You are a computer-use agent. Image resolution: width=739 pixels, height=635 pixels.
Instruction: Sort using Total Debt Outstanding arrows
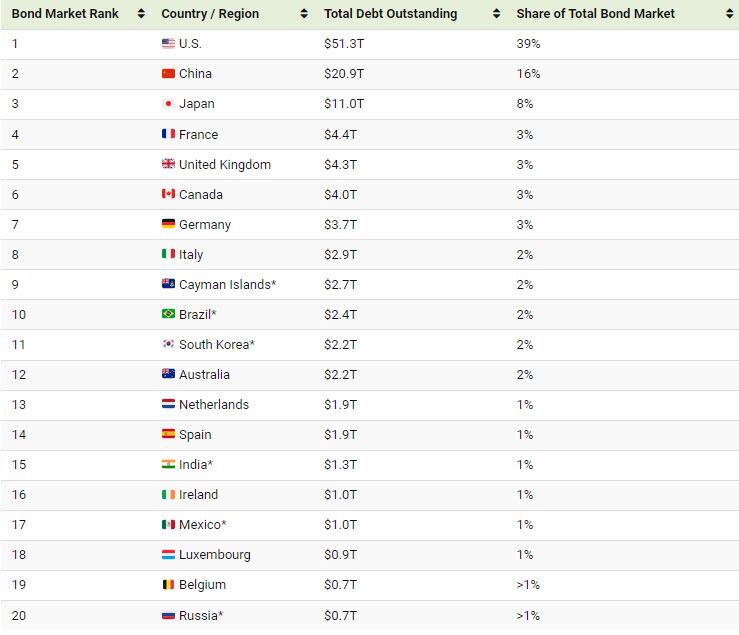click(x=496, y=14)
